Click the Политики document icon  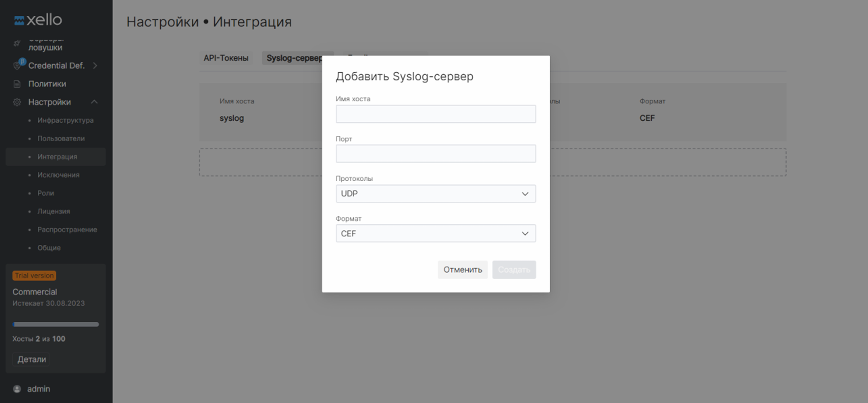pos(17,83)
